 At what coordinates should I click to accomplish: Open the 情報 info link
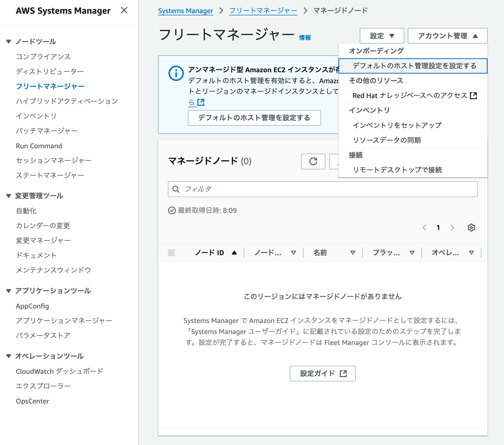[x=305, y=38]
